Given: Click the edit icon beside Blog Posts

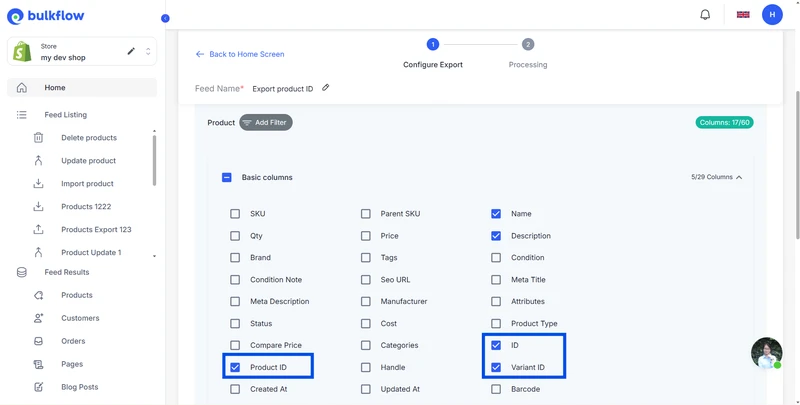Looking at the screenshot, I should click(x=38, y=387).
